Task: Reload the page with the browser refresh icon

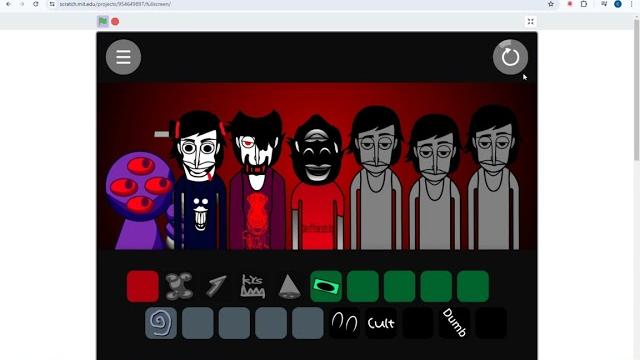Action: coord(36,4)
